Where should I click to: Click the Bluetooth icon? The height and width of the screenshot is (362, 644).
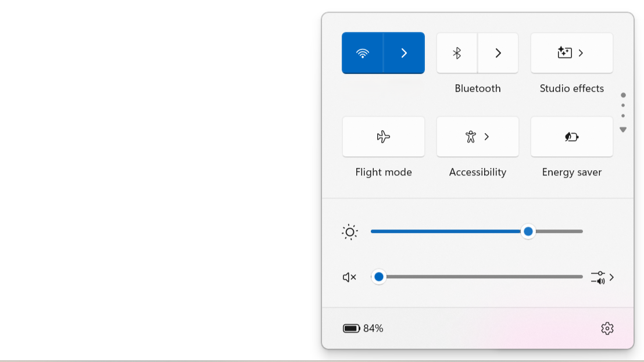pos(457,52)
